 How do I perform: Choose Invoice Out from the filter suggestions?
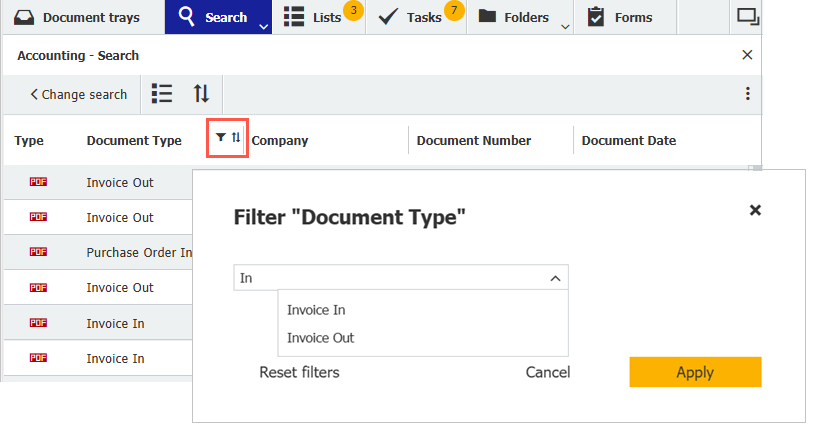(x=320, y=338)
